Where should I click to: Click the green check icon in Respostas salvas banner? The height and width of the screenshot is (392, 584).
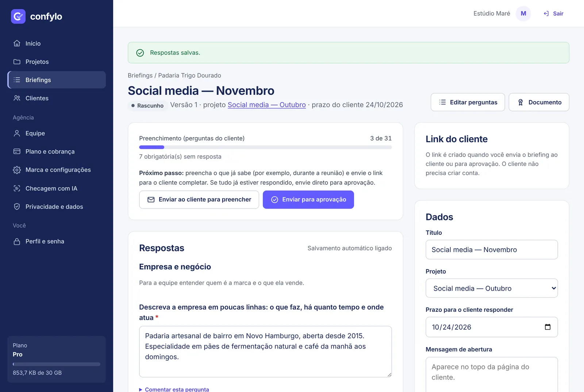(140, 53)
